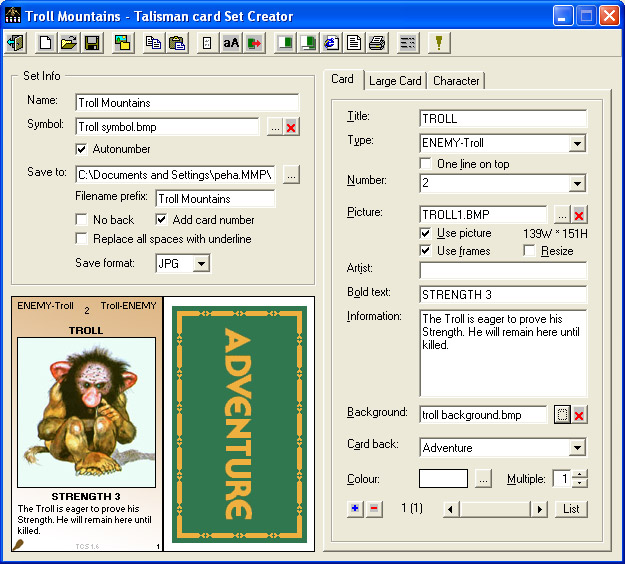The width and height of the screenshot is (625, 564).
Task: Browse for Picture file button
Action: 562,215
